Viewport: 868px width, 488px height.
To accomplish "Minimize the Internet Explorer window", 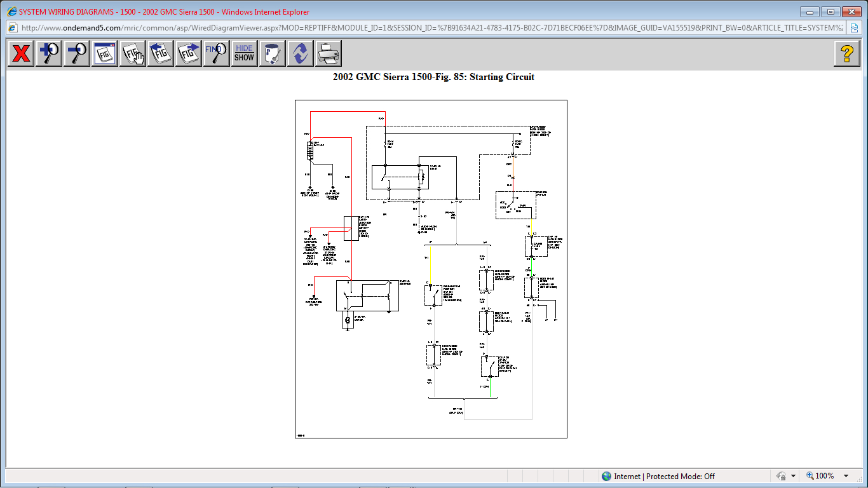I will click(x=810, y=11).
